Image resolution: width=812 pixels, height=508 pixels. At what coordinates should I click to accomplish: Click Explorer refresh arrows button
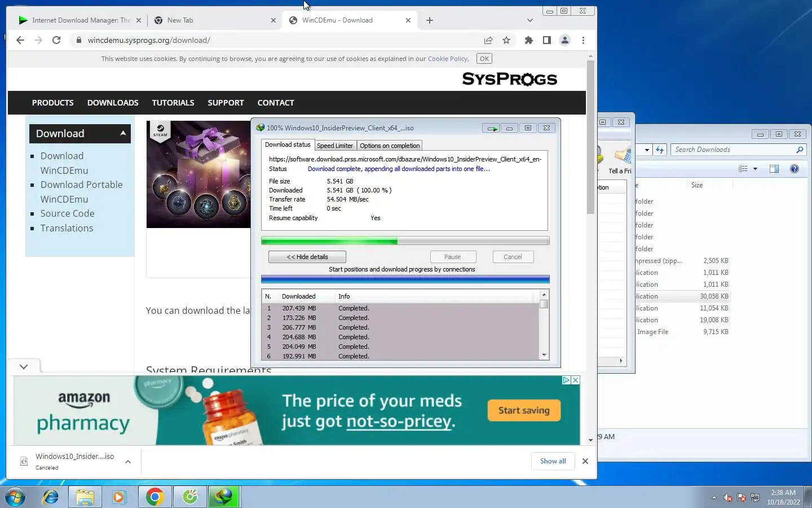(660, 150)
